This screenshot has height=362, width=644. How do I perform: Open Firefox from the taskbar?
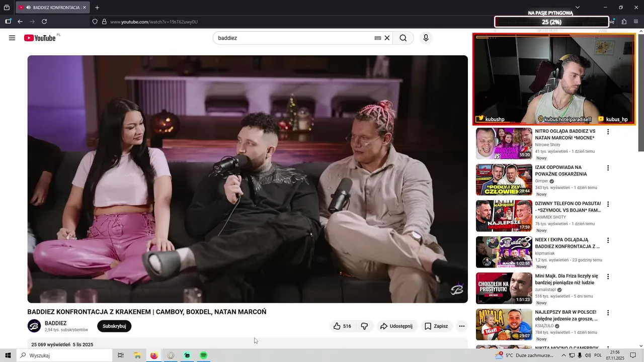pyautogui.click(x=154, y=355)
